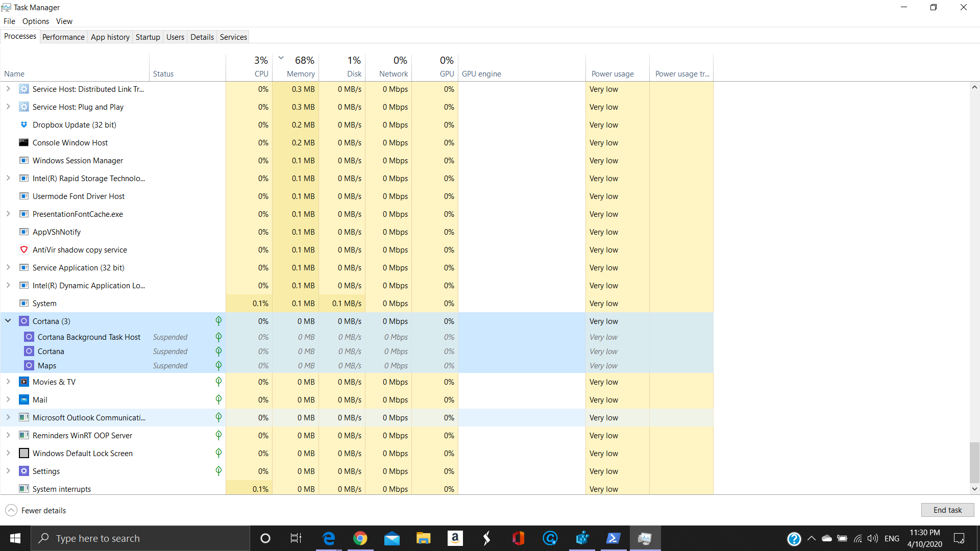The image size is (980, 551).
Task: Open Task View on the taskbar
Action: tap(296, 538)
